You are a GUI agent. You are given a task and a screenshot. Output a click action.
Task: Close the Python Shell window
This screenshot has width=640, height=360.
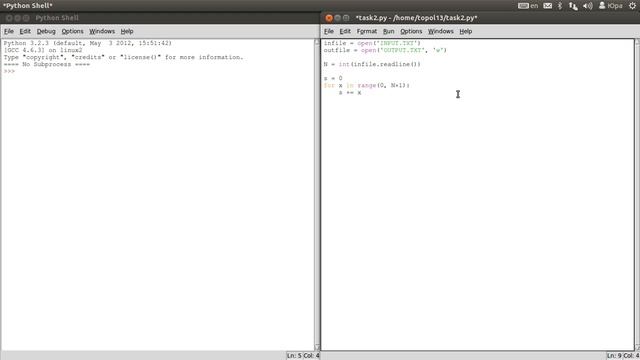(x=9, y=18)
